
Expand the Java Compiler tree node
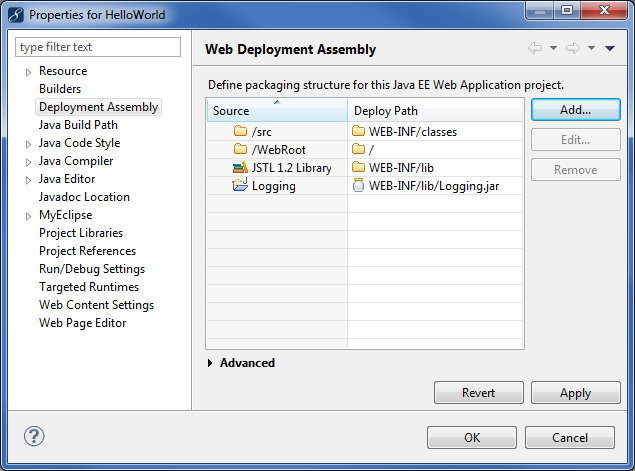[28, 162]
